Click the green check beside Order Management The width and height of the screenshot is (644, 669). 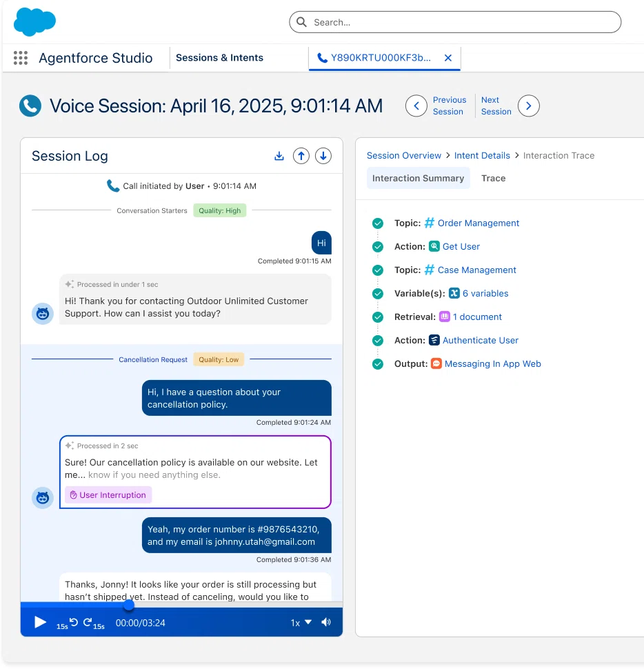377,223
